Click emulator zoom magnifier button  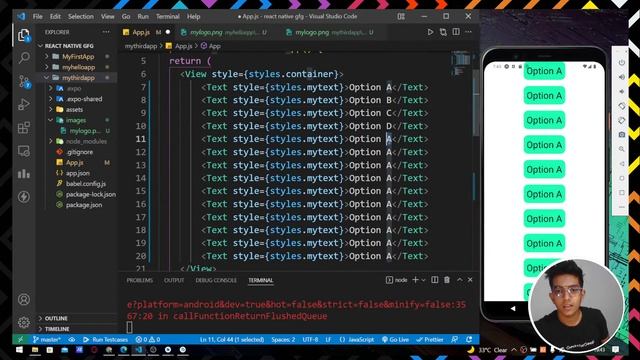[622, 149]
